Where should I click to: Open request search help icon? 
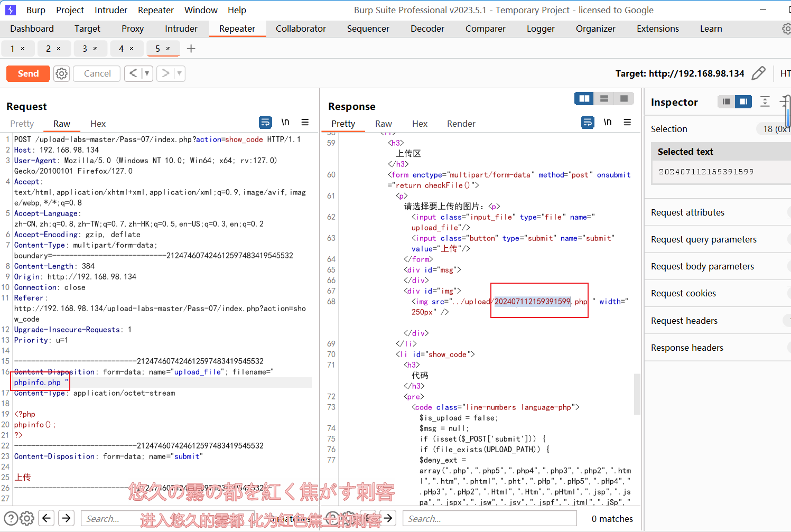coord(11,518)
